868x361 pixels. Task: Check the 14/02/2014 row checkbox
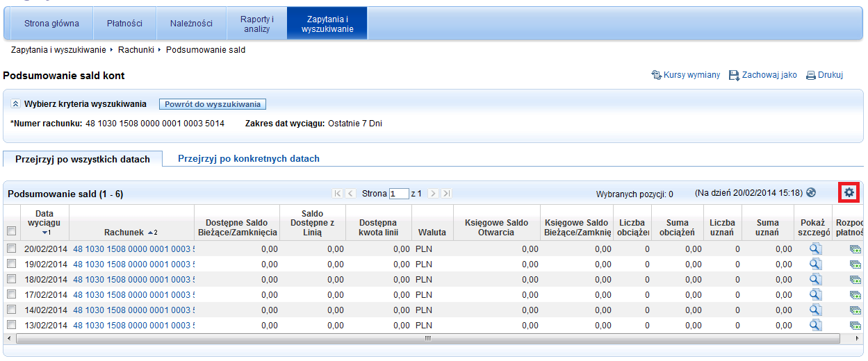[x=11, y=310]
